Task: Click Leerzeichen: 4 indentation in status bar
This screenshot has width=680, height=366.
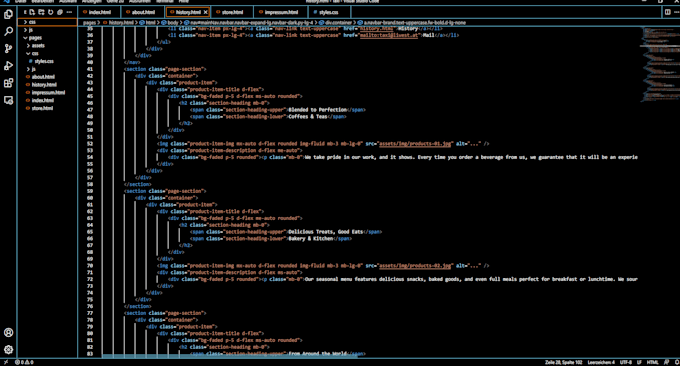Action: (x=601, y=362)
